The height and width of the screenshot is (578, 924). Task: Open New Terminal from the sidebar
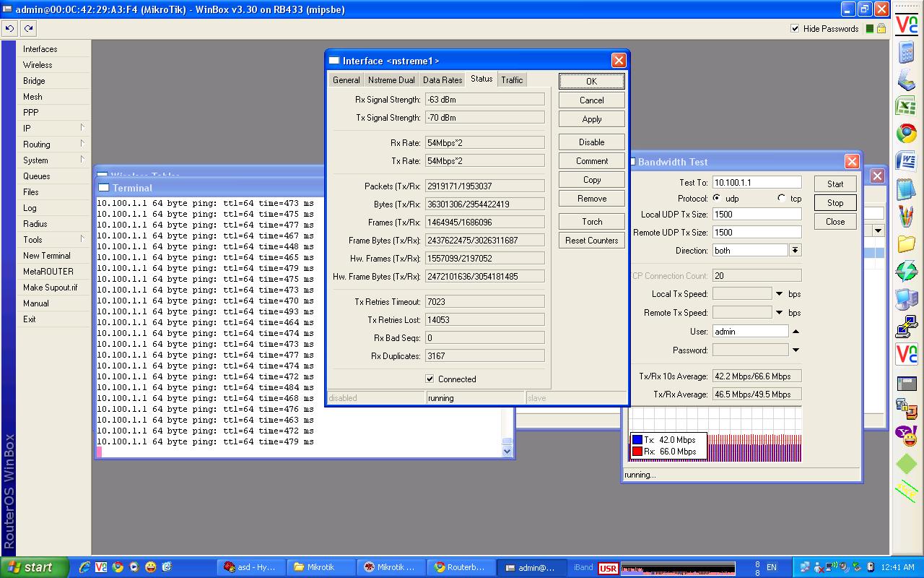54,256
